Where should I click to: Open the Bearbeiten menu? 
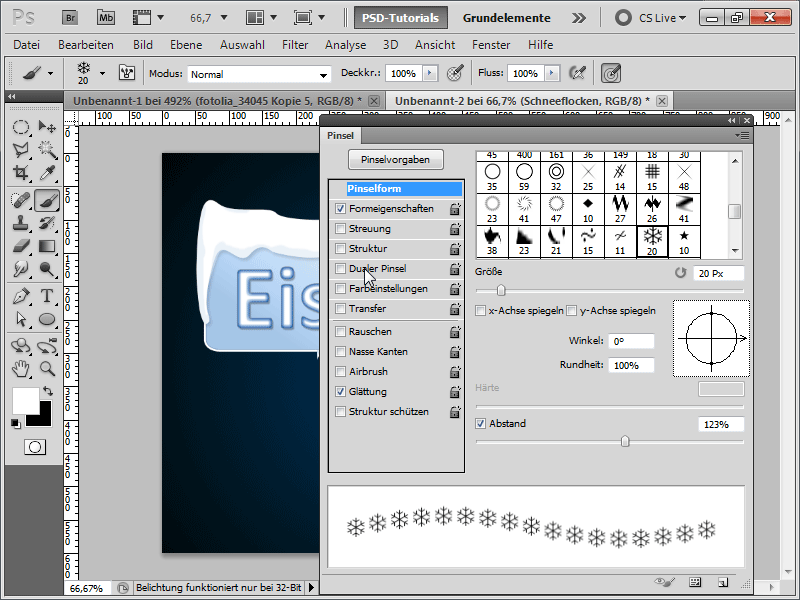click(86, 45)
